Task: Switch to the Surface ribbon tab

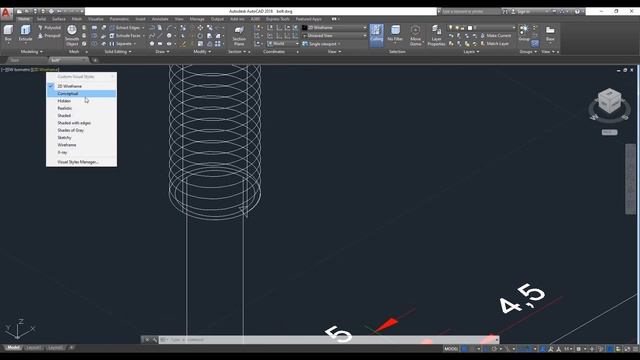Action: [59, 19]
